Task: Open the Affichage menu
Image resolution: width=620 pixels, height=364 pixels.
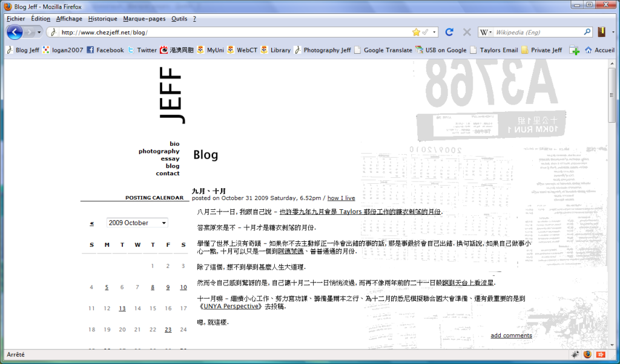Action: coord(69,19)
